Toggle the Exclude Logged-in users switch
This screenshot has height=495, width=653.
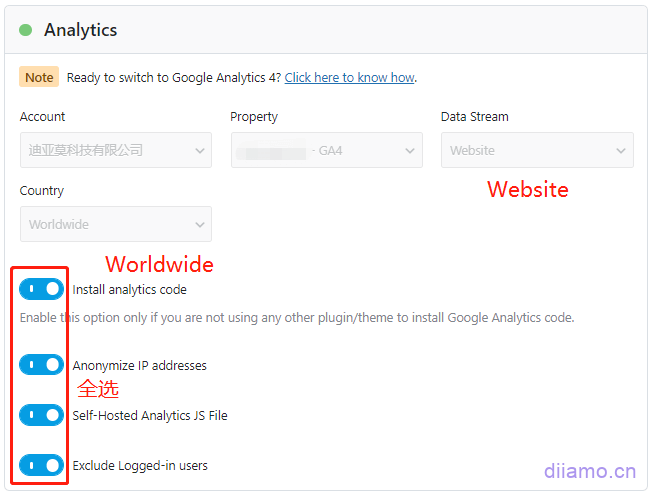(41, 465)
